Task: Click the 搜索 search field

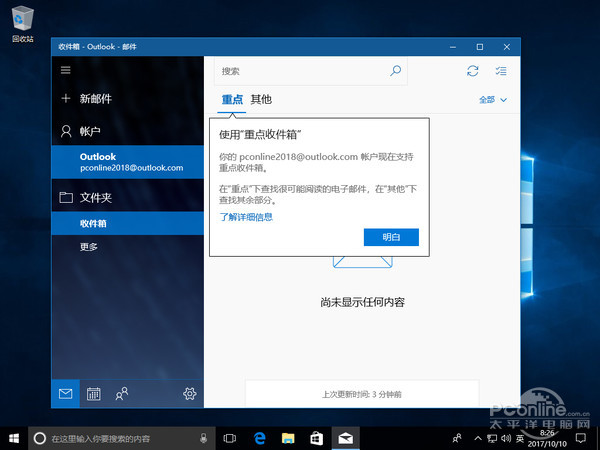Action: coord(311,71)
